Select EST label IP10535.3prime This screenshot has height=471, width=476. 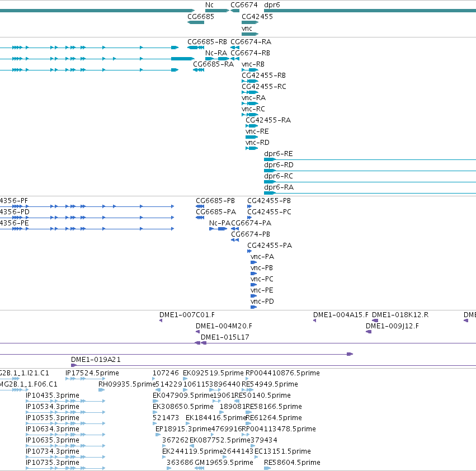[53, 417]
